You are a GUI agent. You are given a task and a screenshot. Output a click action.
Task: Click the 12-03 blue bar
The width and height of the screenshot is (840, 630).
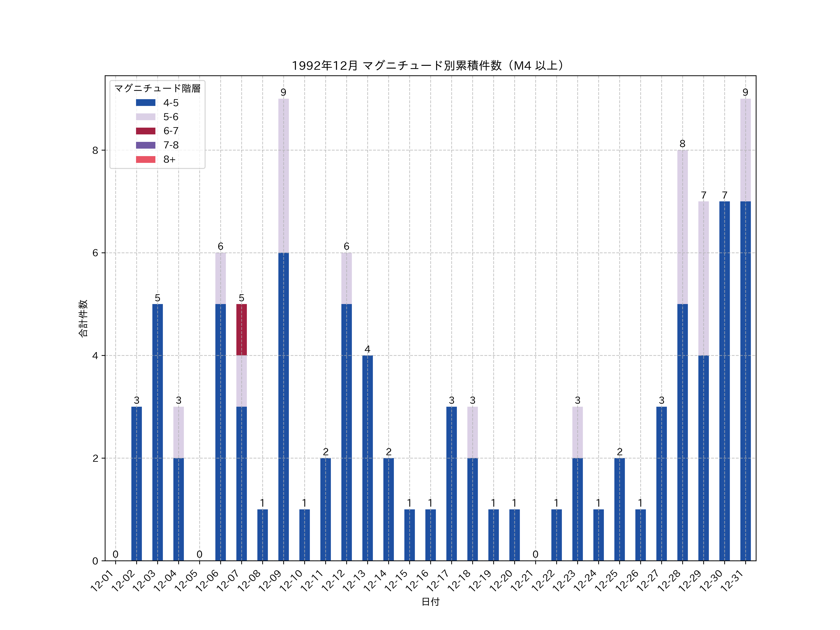pos(157,432)
